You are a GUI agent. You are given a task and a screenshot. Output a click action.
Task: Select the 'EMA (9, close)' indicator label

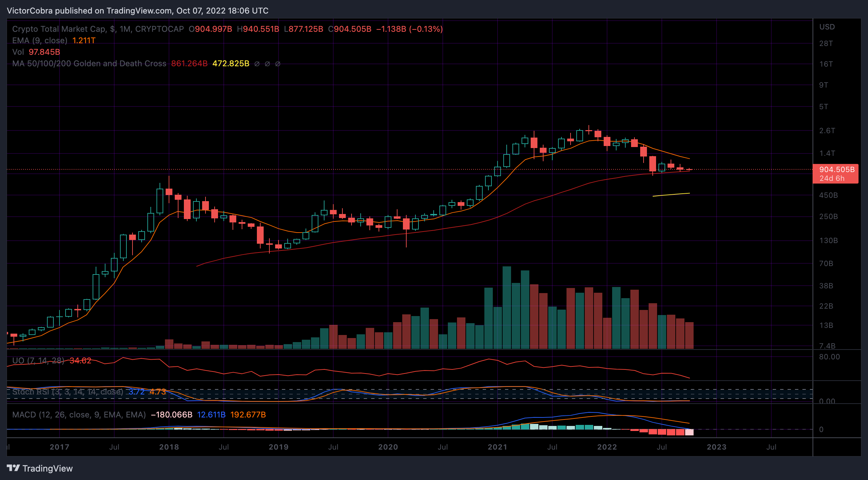click(40, 41)
